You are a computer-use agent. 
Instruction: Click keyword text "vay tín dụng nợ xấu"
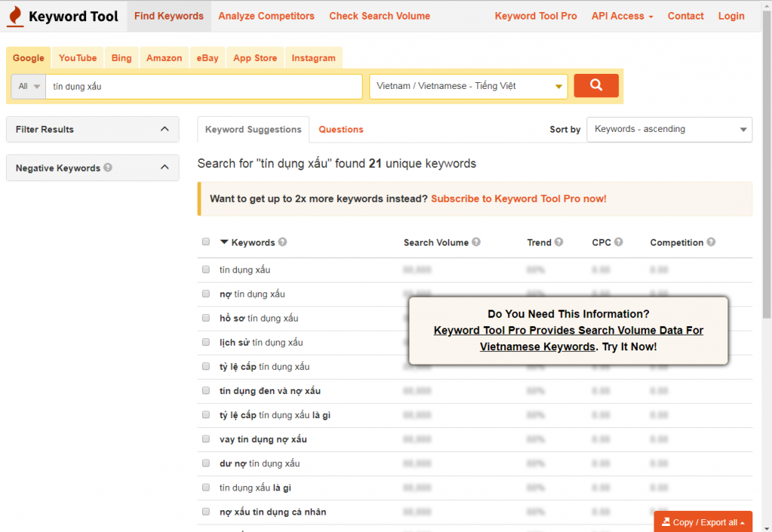click(263, 439)
